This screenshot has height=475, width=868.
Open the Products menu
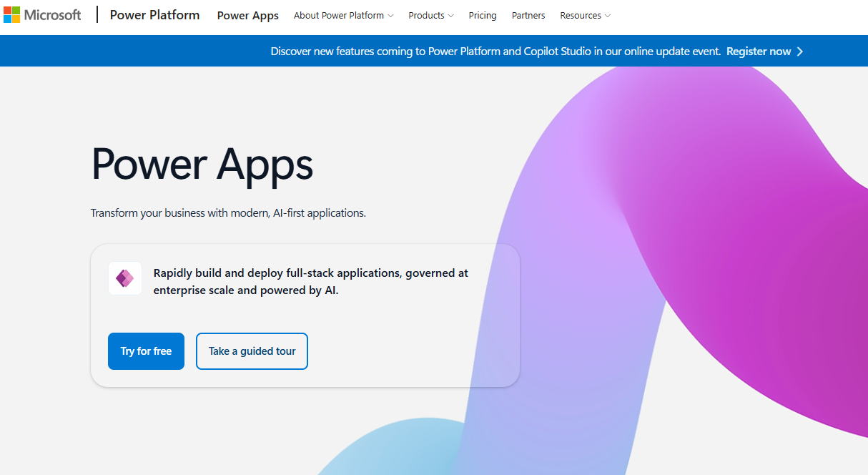427,15
